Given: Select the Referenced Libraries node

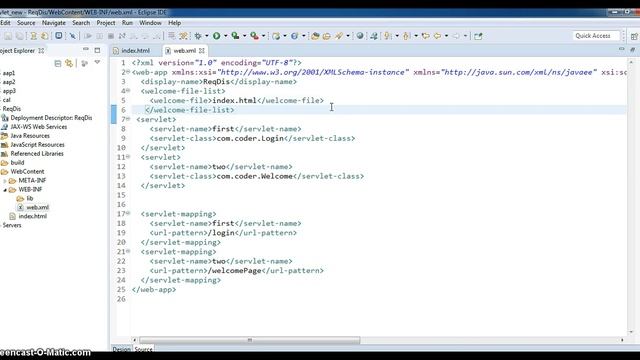Looking at the screenshot, I should (37, 154).
